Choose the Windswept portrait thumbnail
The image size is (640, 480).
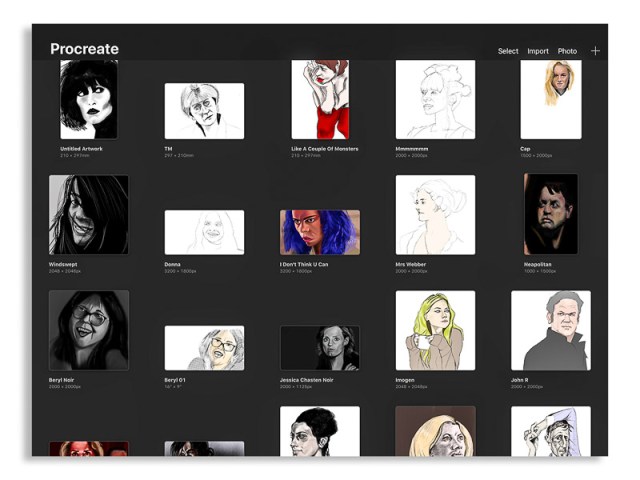tap(89, 215)
